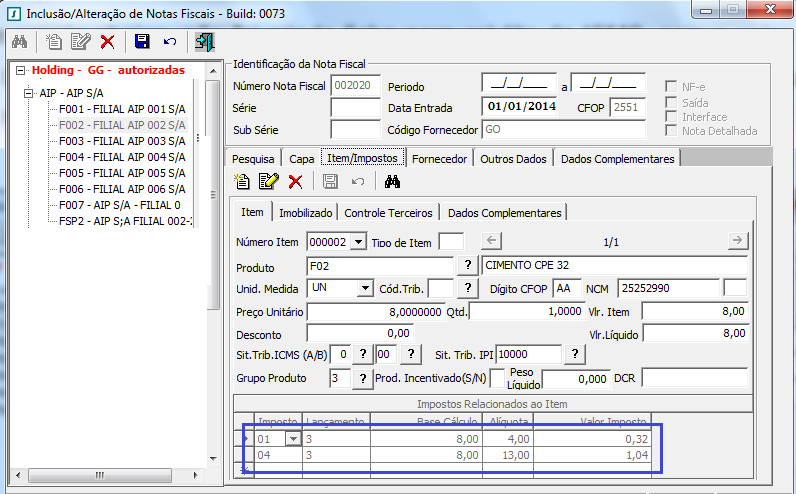Toggle the NF-e checkbox

(x=672, y=86)
